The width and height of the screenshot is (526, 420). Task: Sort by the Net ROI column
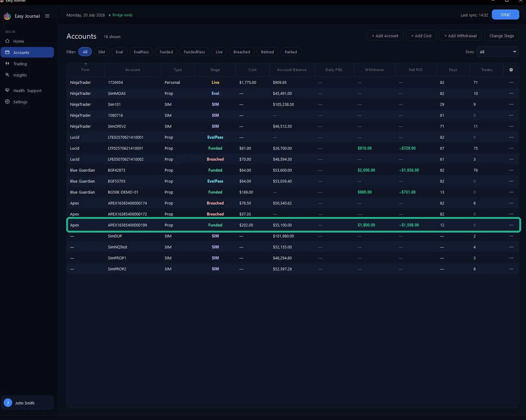coord(416,70)
